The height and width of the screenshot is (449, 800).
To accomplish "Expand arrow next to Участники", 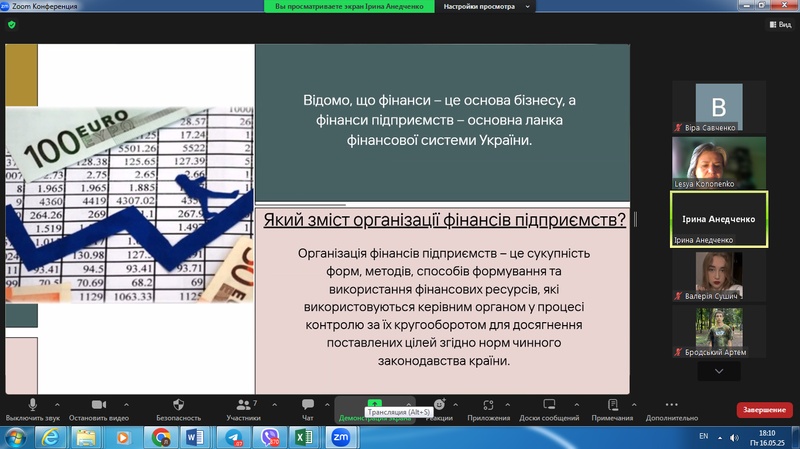I will [x=274, y=405].
